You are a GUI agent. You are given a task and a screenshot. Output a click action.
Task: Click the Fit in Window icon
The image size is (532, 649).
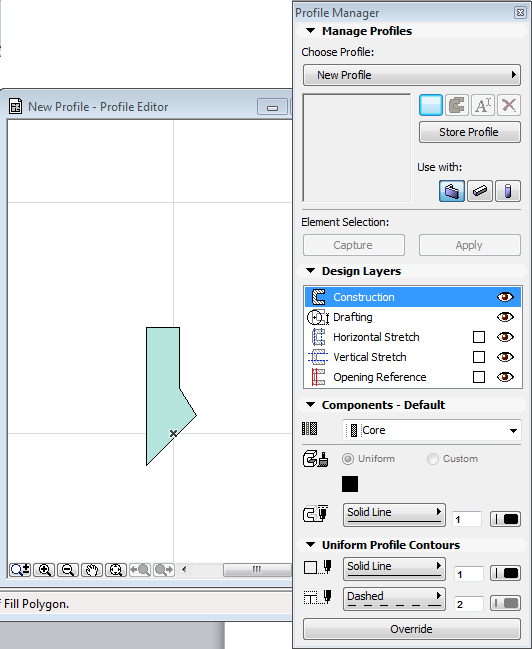click(x=116, y=570)
